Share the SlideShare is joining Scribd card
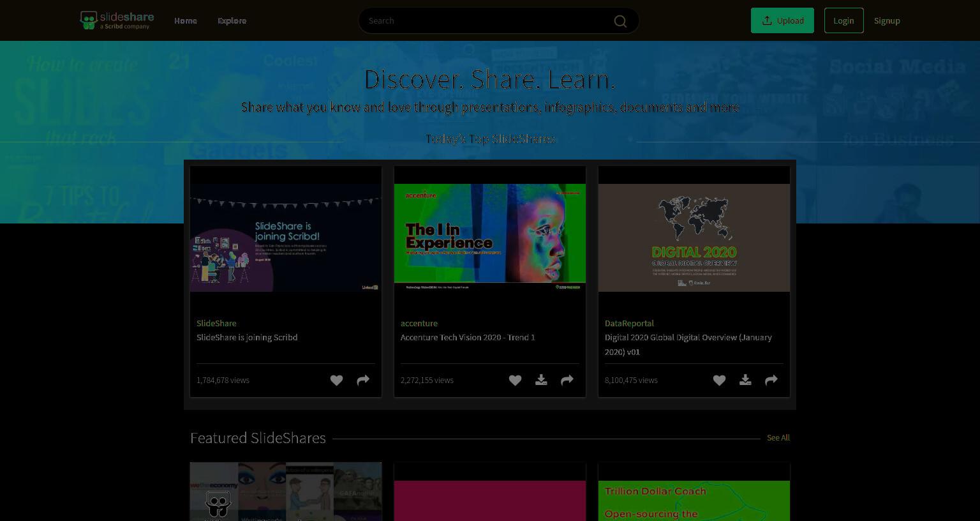Screen dimensions: 980x521 click(x=363, y=380)
